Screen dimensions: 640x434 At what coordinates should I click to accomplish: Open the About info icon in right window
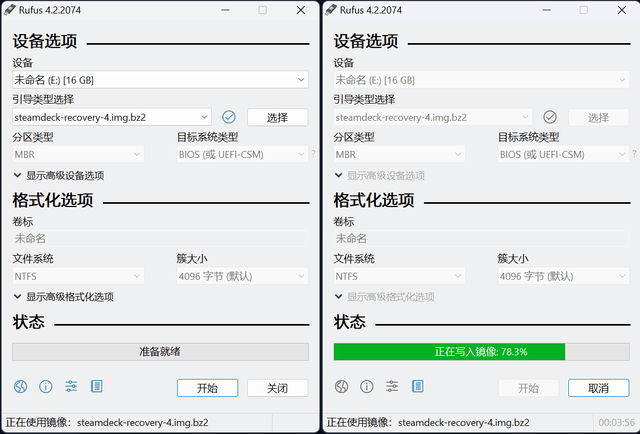click(x=366, y=387)
